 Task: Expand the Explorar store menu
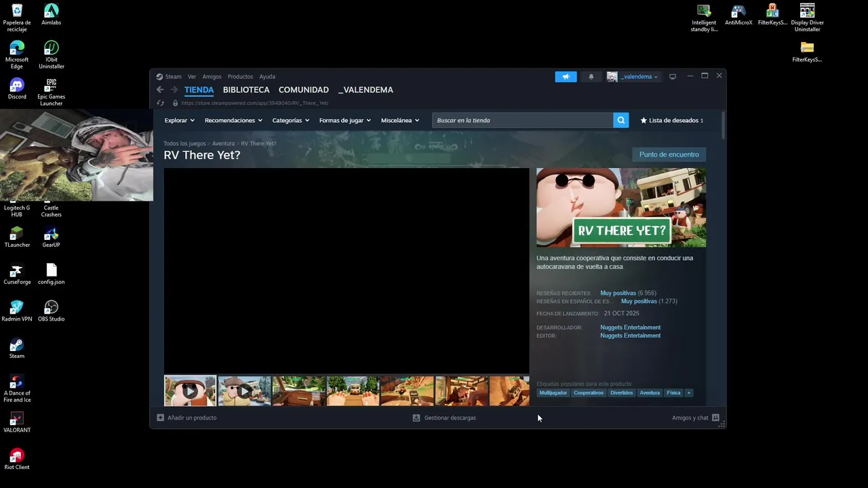click(179, 120)
